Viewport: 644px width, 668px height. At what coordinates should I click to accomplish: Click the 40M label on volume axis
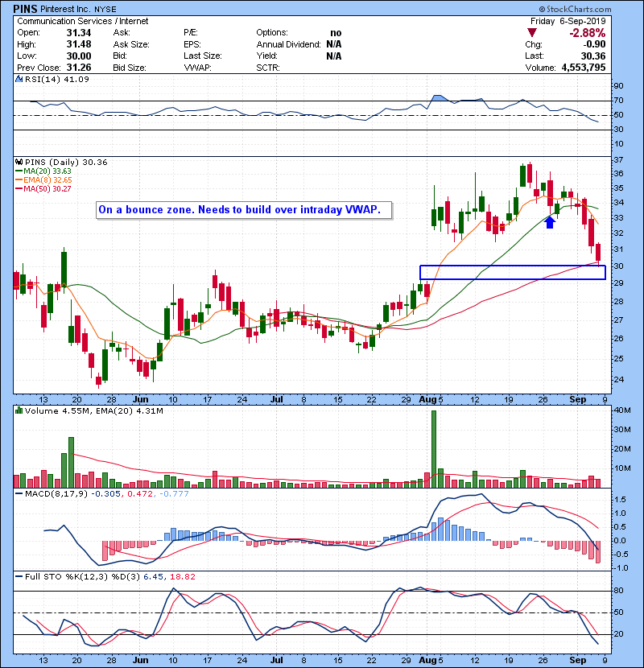point(622,410)
